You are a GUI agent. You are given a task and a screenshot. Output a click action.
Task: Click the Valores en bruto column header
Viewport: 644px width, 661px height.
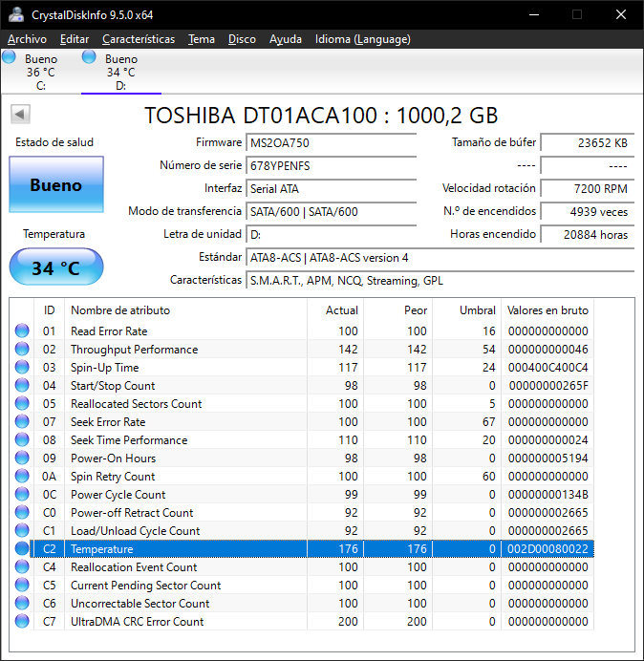[547, 310]
